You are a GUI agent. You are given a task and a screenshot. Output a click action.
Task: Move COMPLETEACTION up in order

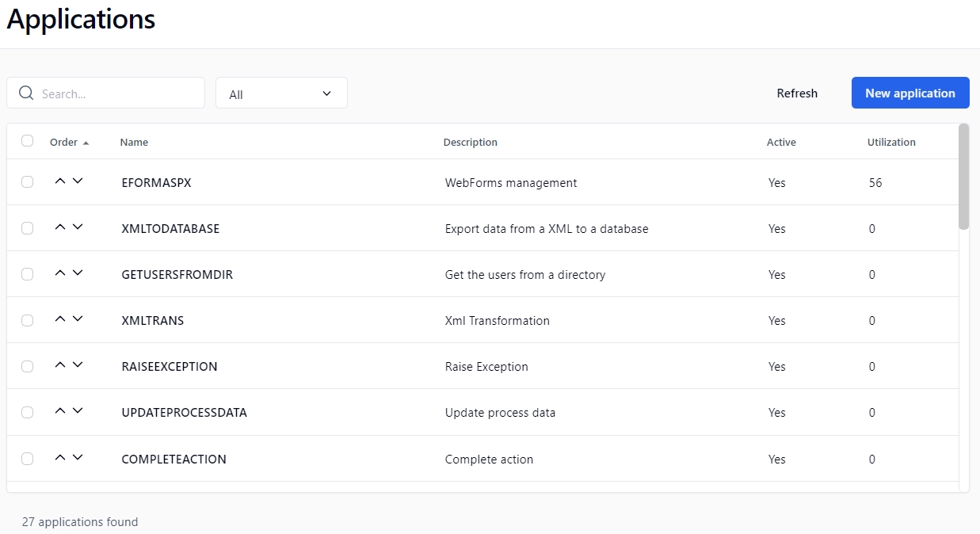pos(60,458)
